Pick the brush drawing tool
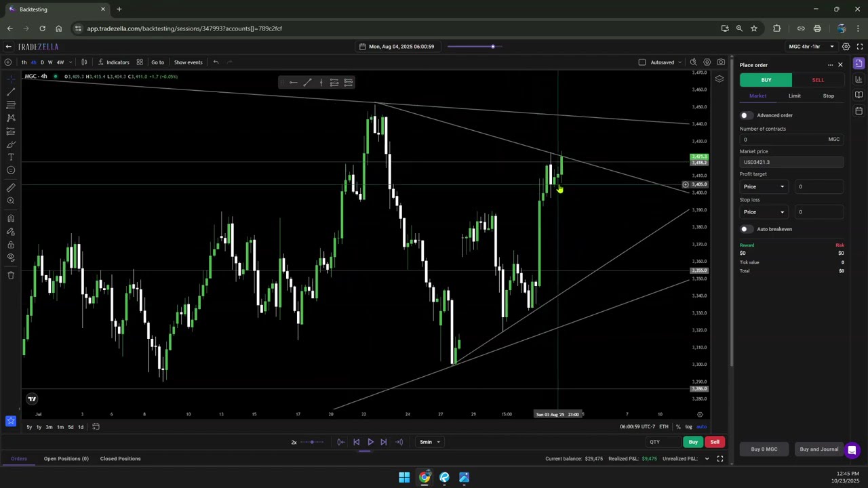 point(11,144)
